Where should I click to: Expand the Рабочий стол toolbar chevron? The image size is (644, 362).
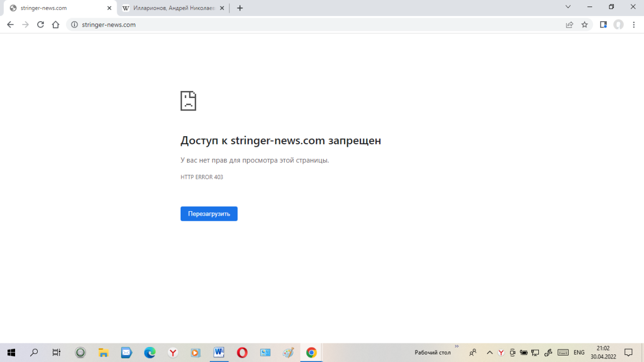click(x=457, y=346)
